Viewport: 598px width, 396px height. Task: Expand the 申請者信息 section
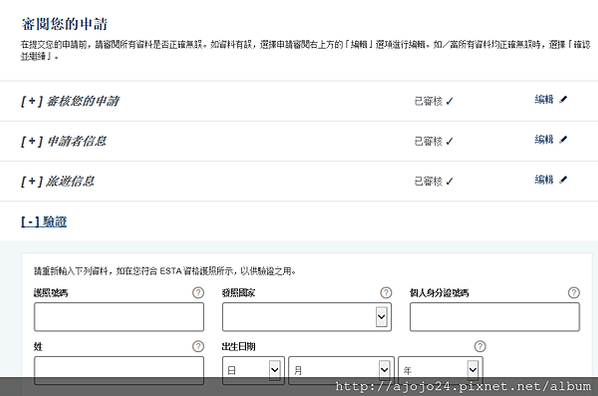tap(64, 141)
